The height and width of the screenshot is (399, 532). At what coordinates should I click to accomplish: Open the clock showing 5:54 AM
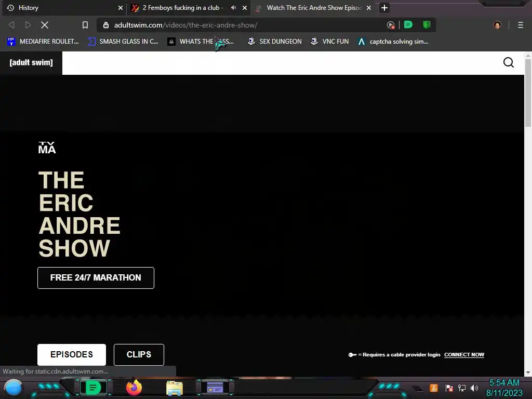504,388
